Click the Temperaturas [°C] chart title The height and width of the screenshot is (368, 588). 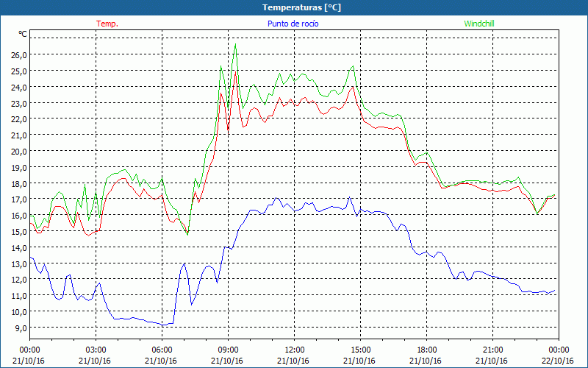[301, 7]
